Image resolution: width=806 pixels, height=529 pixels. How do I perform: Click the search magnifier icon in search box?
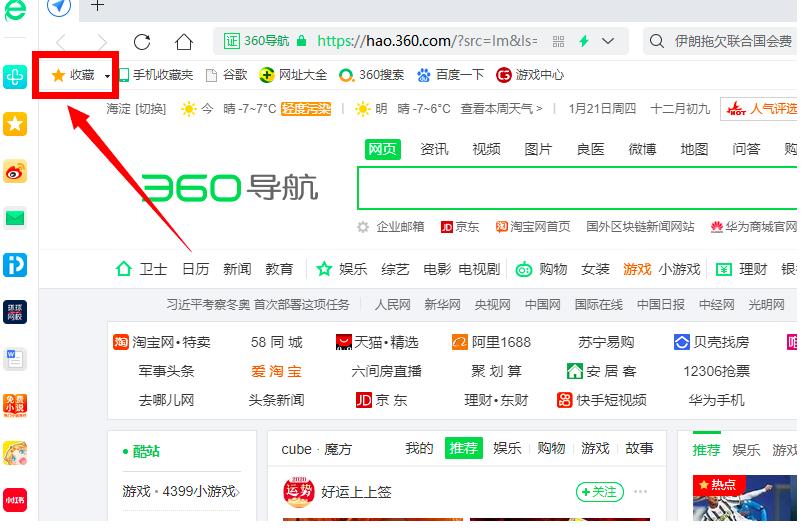coord(656,41)
